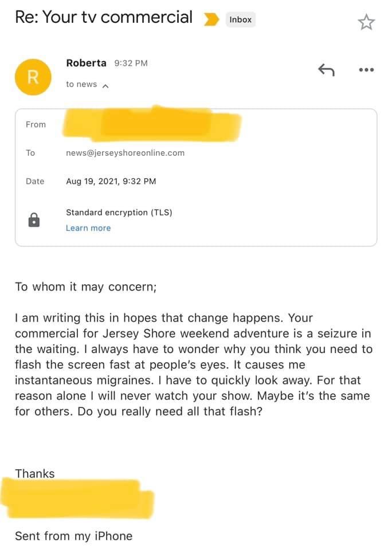Click the Standard encryption (TLS) text

[119, 213]
